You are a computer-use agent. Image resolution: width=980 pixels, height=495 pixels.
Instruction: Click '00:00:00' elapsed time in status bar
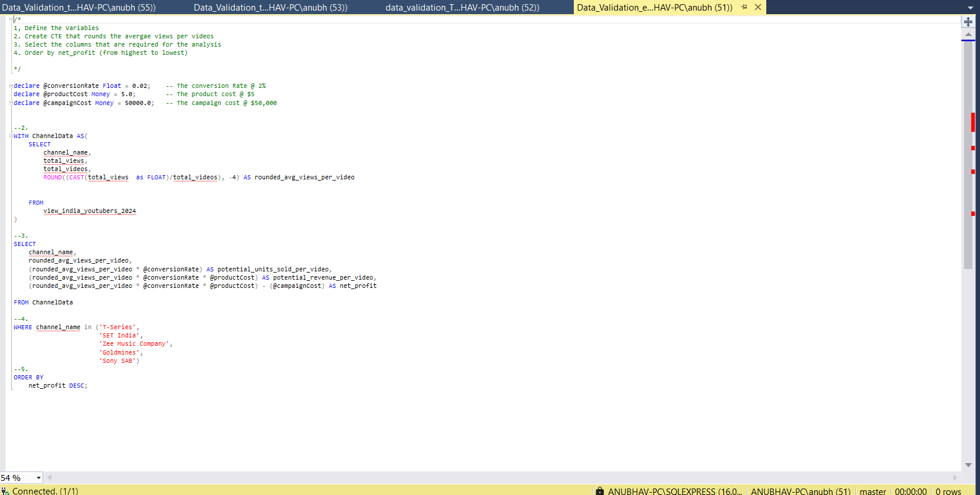(x=911, y=491)
